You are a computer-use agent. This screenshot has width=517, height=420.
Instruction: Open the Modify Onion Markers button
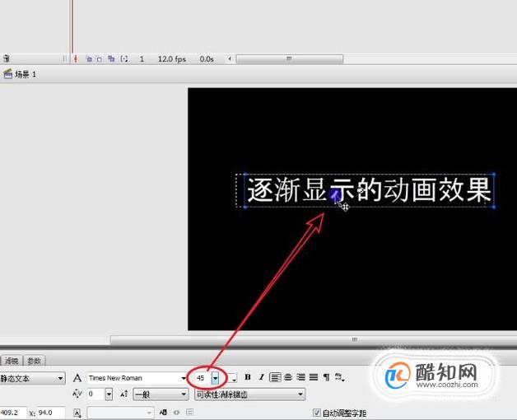pyautogui.click(x=124, y=59)
